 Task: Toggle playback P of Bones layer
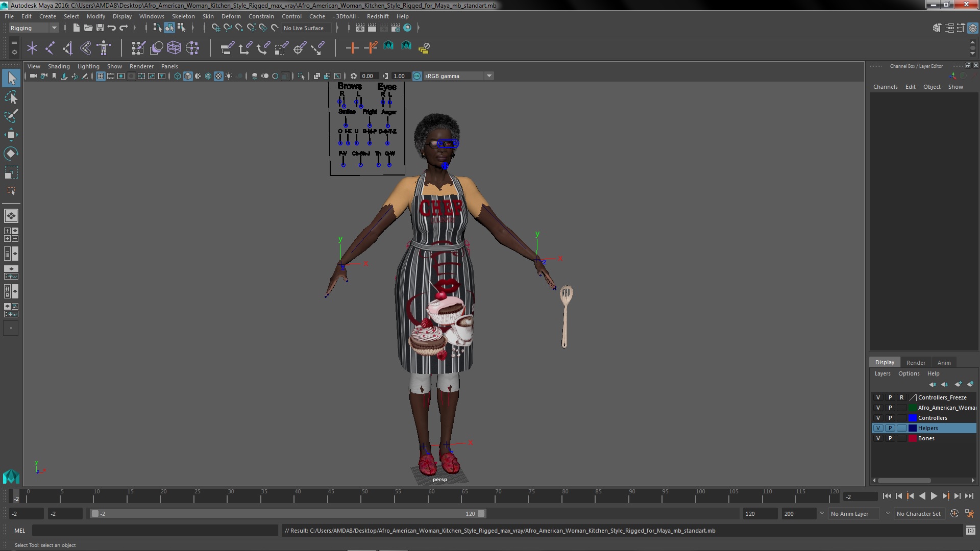(x=890, y=438)
